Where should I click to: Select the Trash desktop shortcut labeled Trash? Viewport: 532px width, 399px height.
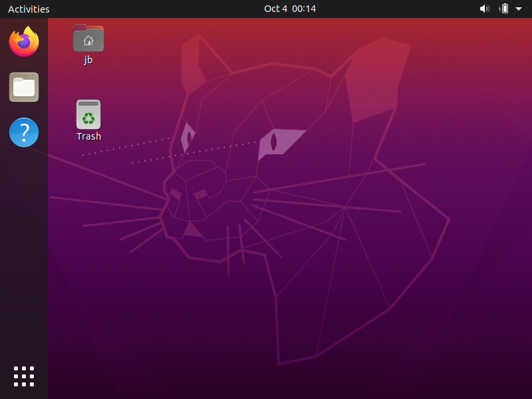pyautogui.click(x=88, y=120)
